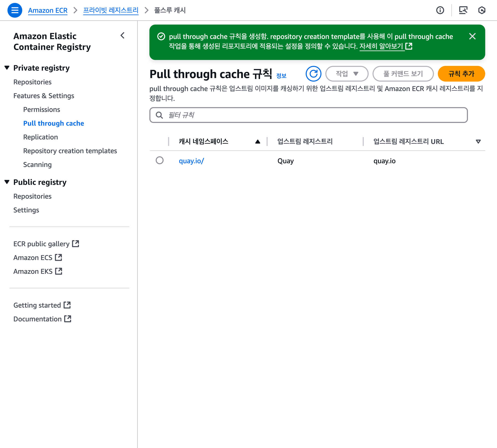Click the 캐시 네임스페이스 column header
497x448 pixels.
click(x=204, y=141)
